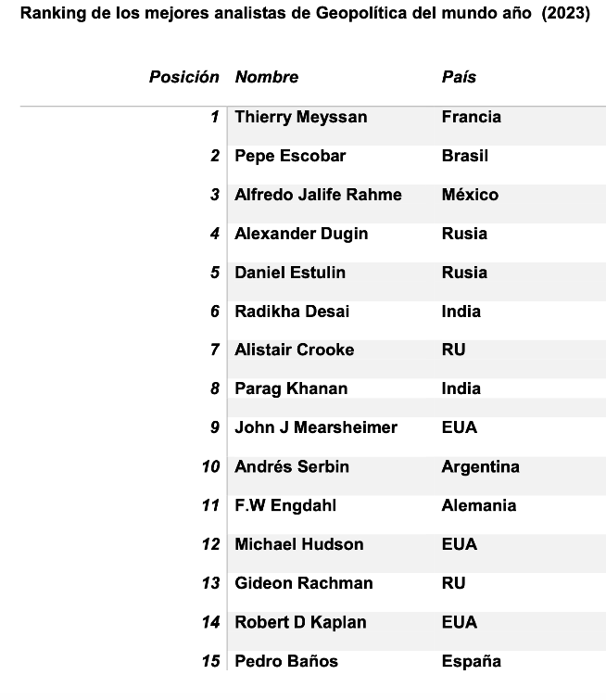Click the Nombre column header

tap(267, 77)
